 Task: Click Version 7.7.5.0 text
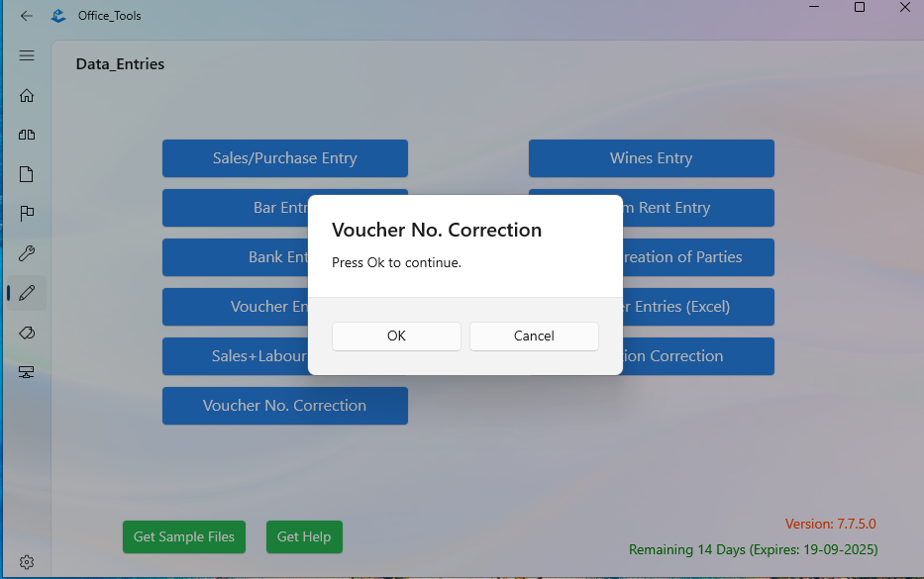pyautogui.click(x=830, y=524)
